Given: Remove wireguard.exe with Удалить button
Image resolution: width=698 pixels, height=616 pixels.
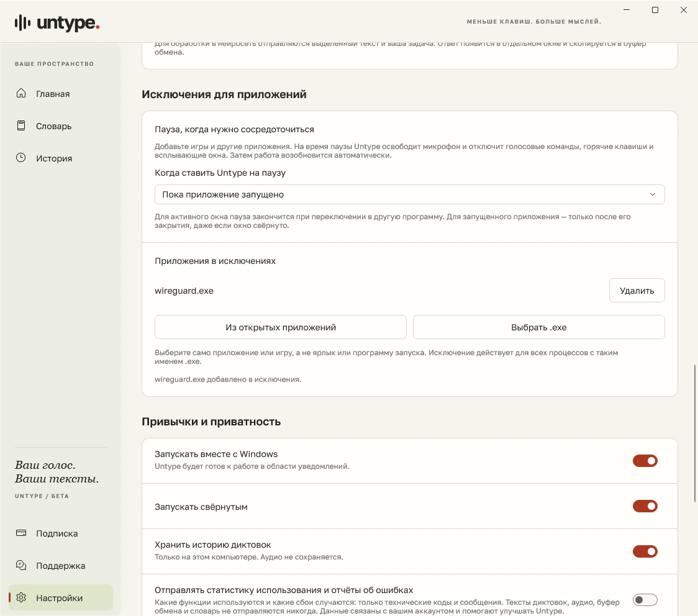Looking at the screenshot, I should pos(637,291).
